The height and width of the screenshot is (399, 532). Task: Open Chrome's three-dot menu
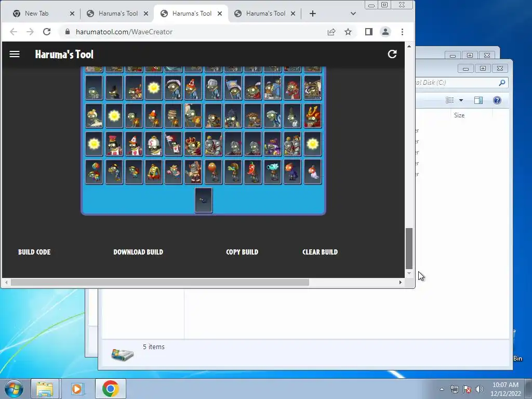pos(403,32)
